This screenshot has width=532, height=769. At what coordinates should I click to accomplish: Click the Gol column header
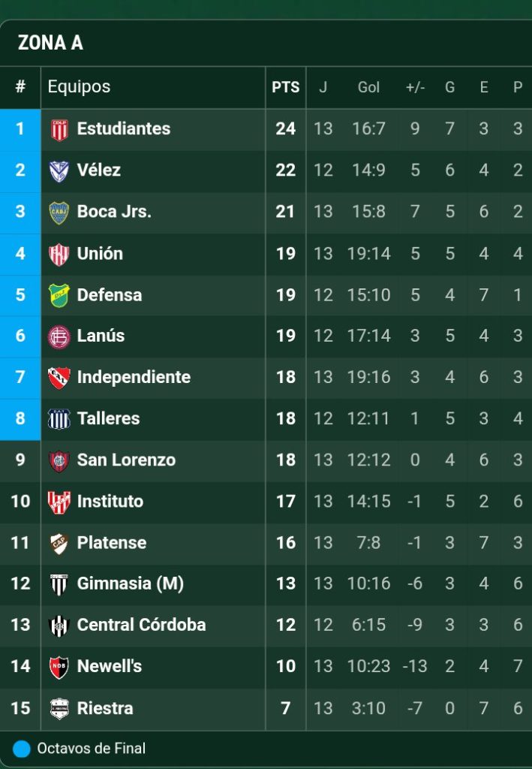click(368, 87)
